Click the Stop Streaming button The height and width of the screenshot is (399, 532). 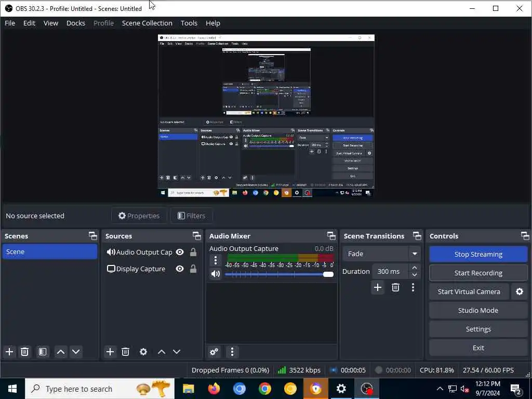pyautogui.click(x=478, y=254)
